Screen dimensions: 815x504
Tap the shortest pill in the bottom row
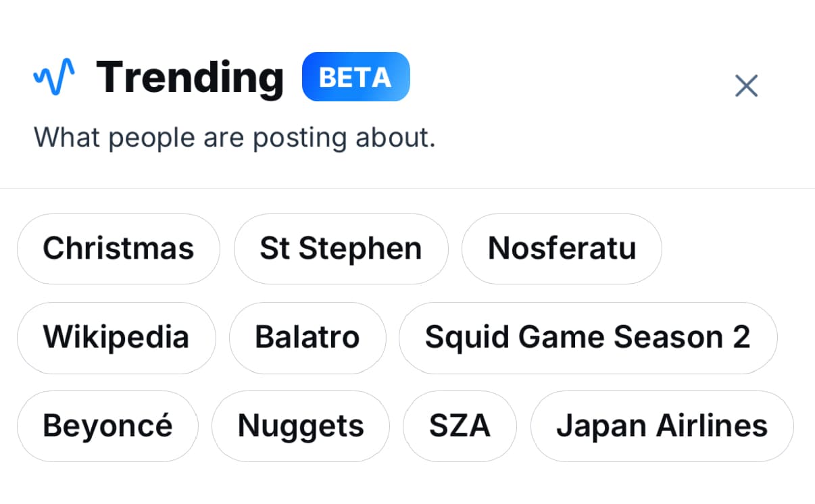point(460,426)
